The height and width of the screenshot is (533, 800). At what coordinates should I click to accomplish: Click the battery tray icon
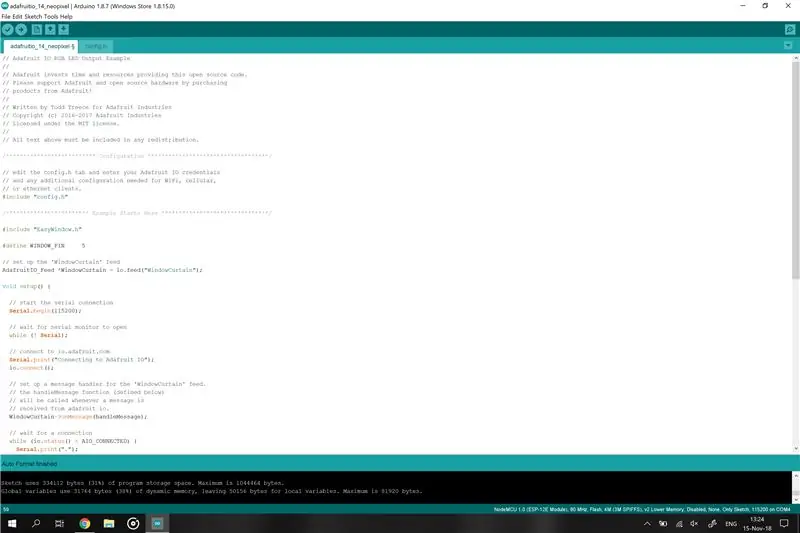click(x=663, y=524)
